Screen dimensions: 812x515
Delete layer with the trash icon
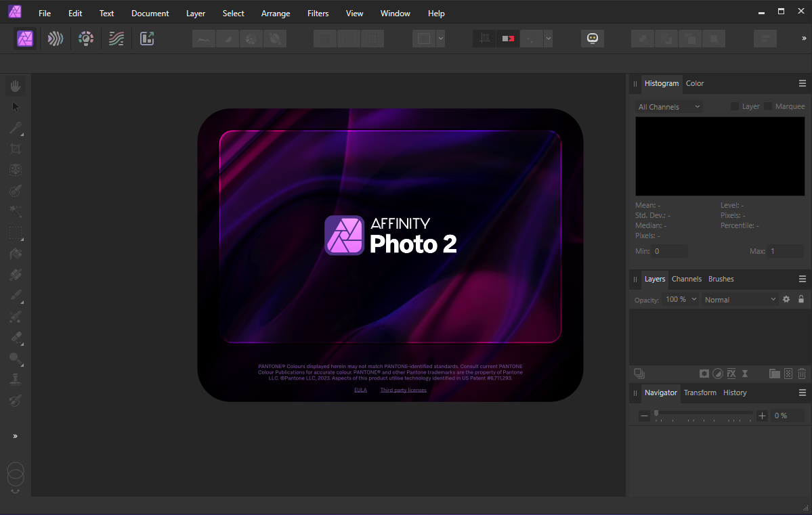point(802,374)
